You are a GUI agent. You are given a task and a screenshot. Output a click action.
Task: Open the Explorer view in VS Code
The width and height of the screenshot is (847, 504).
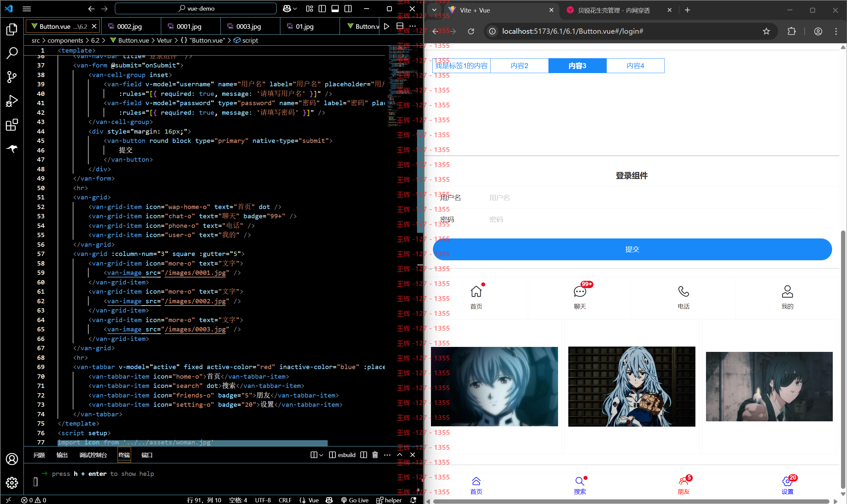[12, 29]
